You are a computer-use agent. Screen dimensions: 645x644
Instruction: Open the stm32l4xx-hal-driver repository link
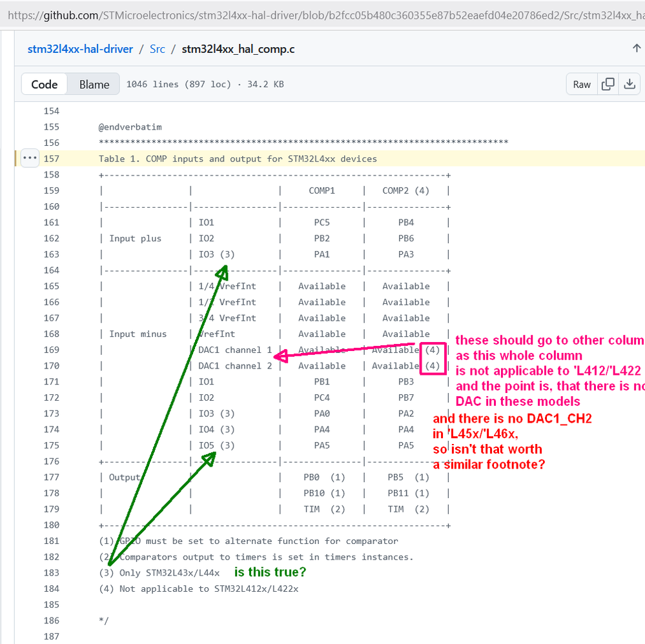tap(80, 49)
